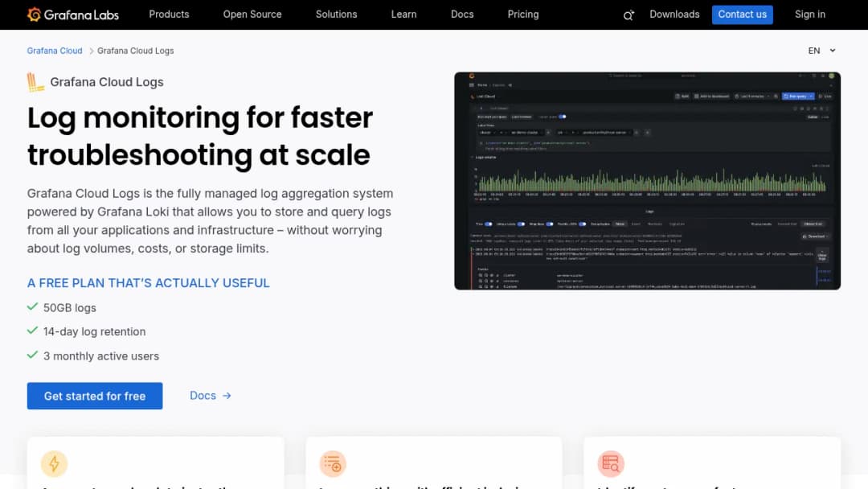The height and width of the screenshot is (489, 868).
Task: Click 'Grafana Cloud Logs' breadcrumb text
Action: [136, 51]
